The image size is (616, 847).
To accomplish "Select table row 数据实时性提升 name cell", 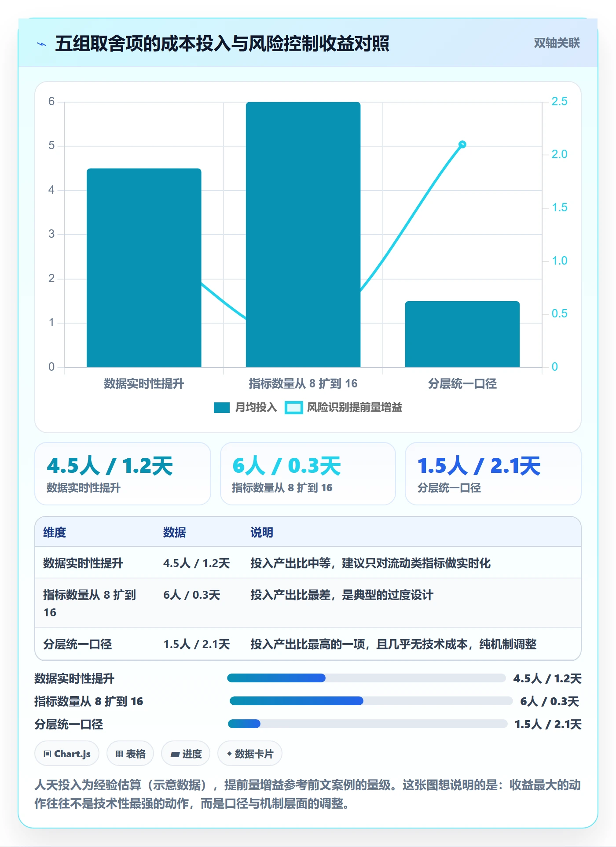I will pyautogui.click(x=83, y=563).
